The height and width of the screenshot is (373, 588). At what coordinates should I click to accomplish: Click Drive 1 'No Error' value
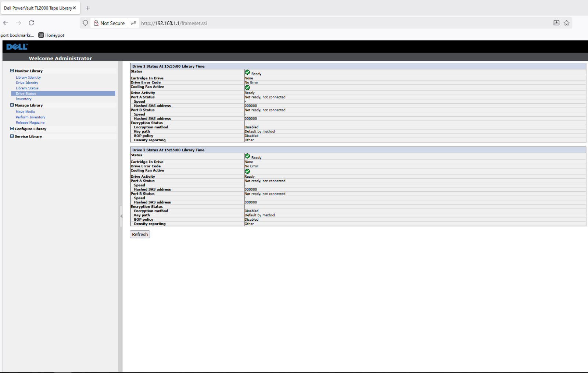[251, 83]
